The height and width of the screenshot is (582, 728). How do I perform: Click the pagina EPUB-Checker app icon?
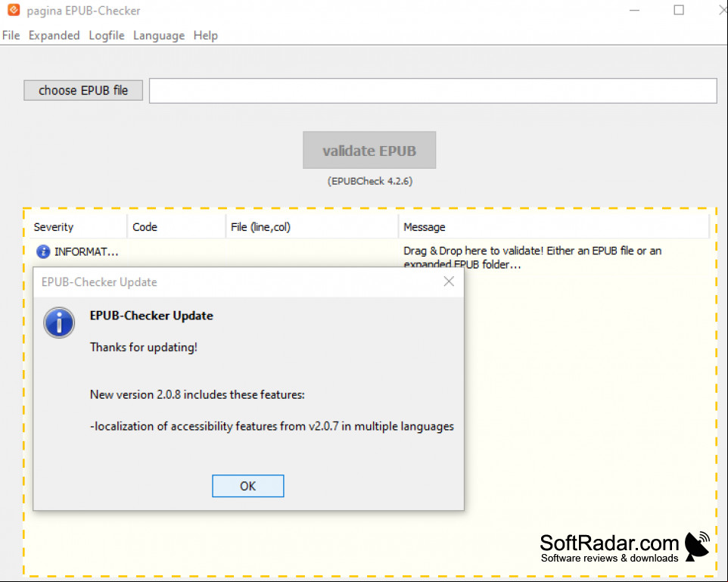14,10
